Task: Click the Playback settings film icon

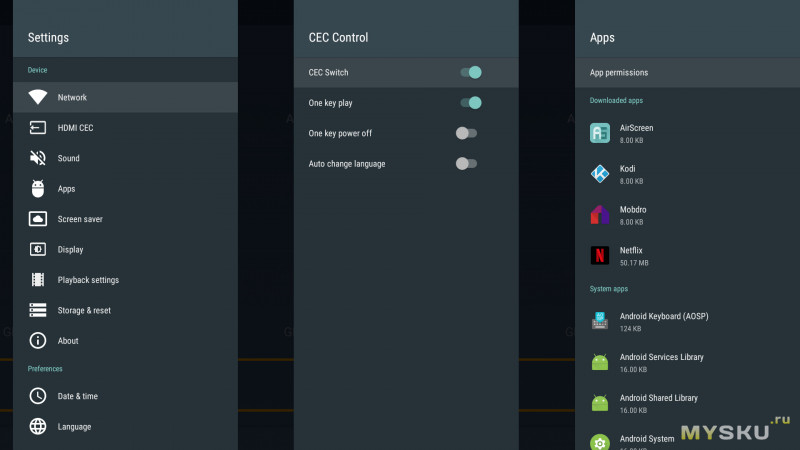Action: click(38, 280)
